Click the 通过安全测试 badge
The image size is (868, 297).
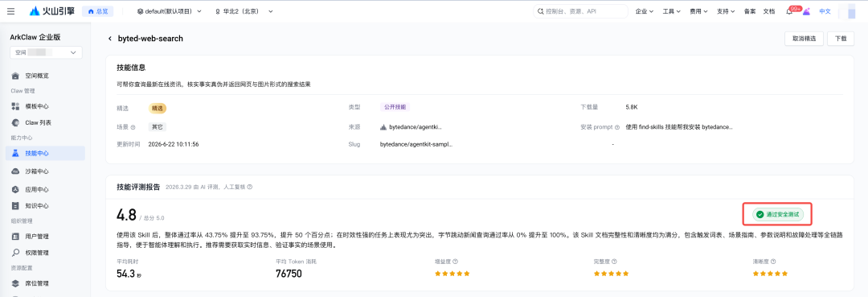coord(777,214)
